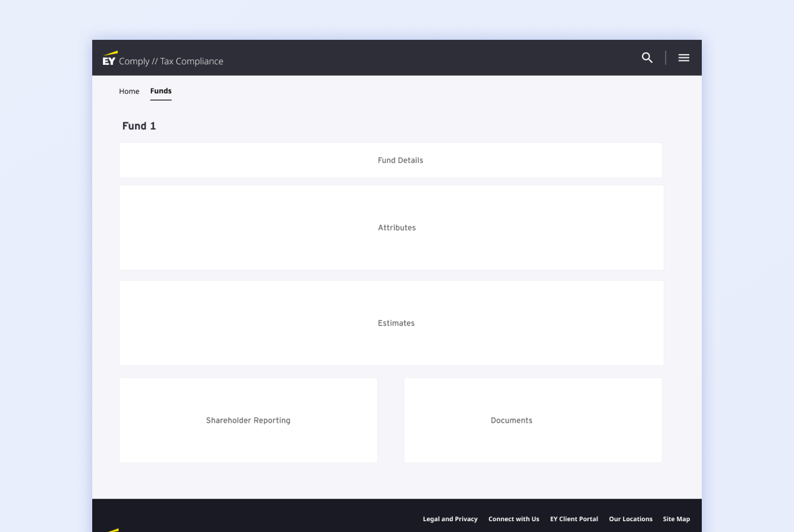Follow the Legal and Privacy footer link
Viewport: 794px width, 532px height.
point(450,519)
